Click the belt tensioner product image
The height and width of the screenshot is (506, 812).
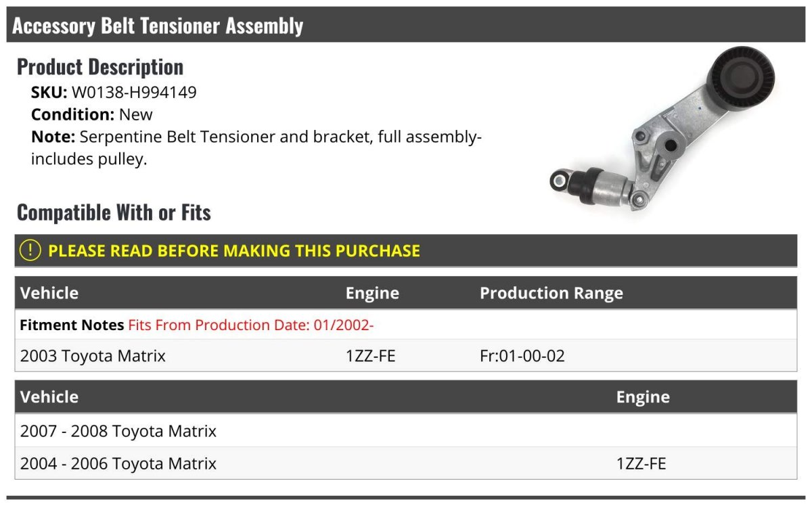pyautogui.click(x=662, y=129)
